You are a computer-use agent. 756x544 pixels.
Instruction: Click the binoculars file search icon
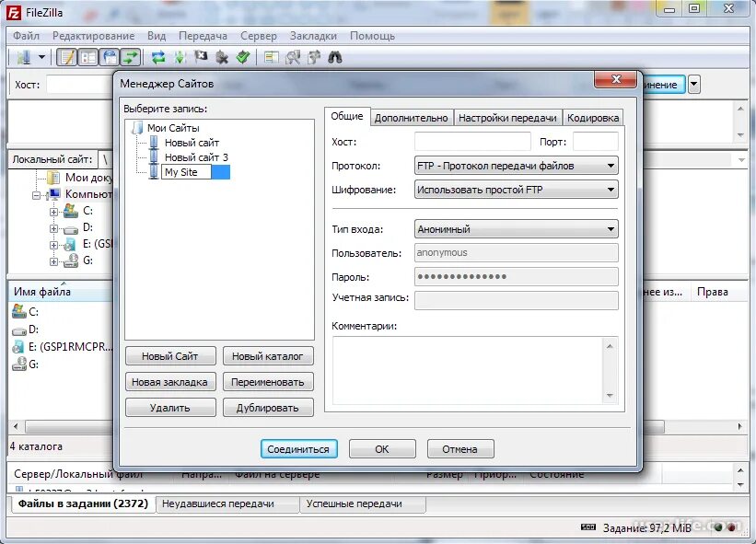pos(335,57)
